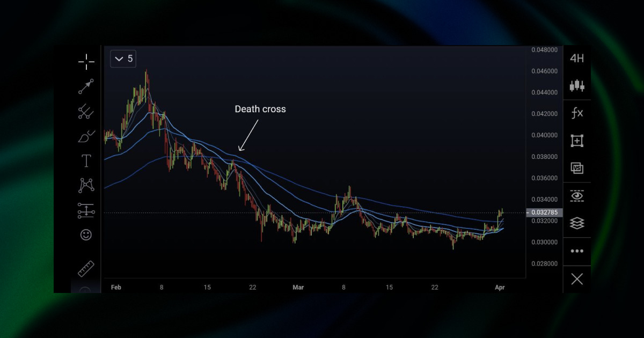Select the Brush drawing tool
The width and height of the screenshot is (644, 338).
point(86,137)
